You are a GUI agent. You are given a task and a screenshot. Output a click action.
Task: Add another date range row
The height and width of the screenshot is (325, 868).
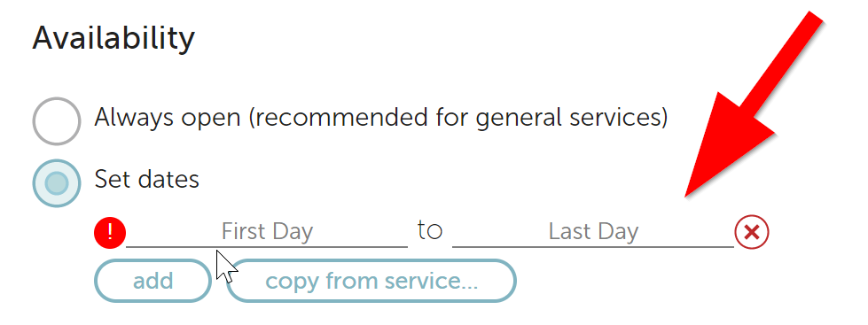152,281
